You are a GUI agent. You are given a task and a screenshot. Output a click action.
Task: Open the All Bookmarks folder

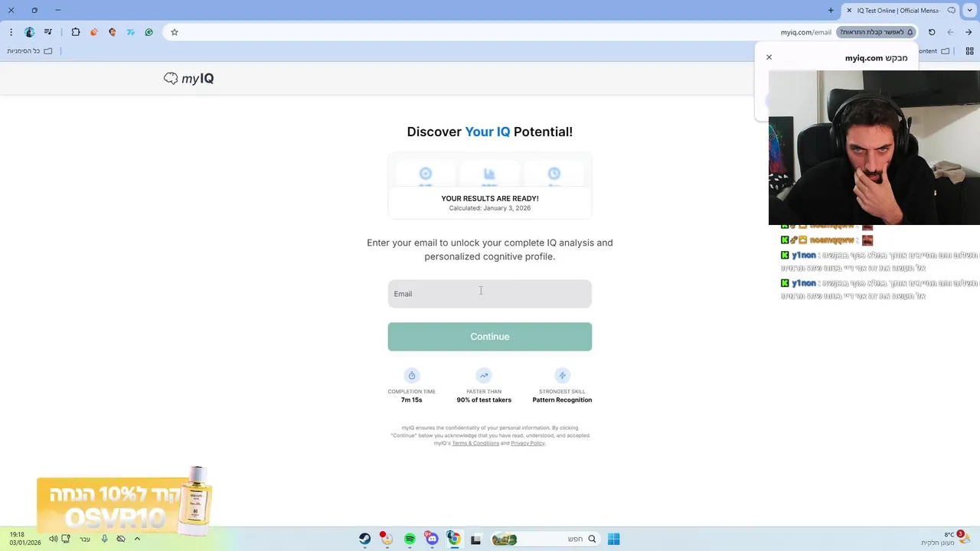[x=30, y=51]
